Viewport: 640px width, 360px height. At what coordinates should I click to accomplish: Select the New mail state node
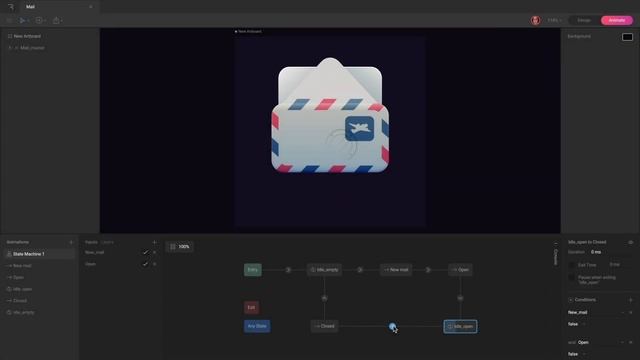(396, 270)
